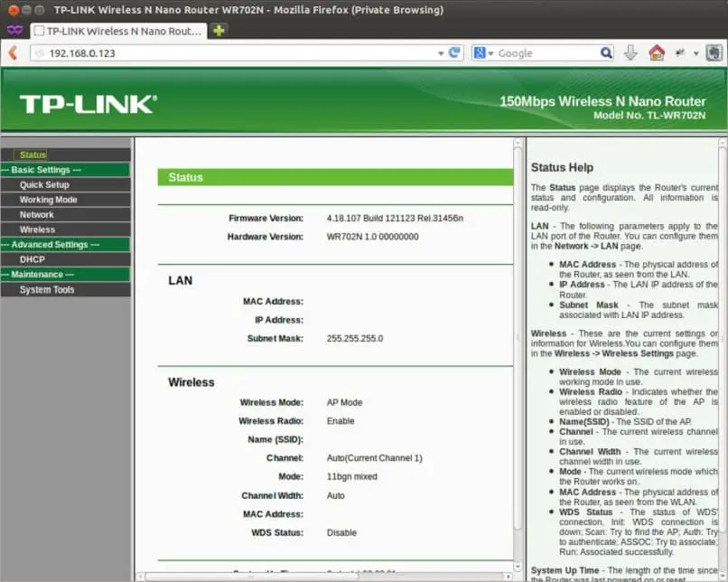Click subnet mask value 255.255.255.0
The image size is (728, 582).
(x=355, y=338)
